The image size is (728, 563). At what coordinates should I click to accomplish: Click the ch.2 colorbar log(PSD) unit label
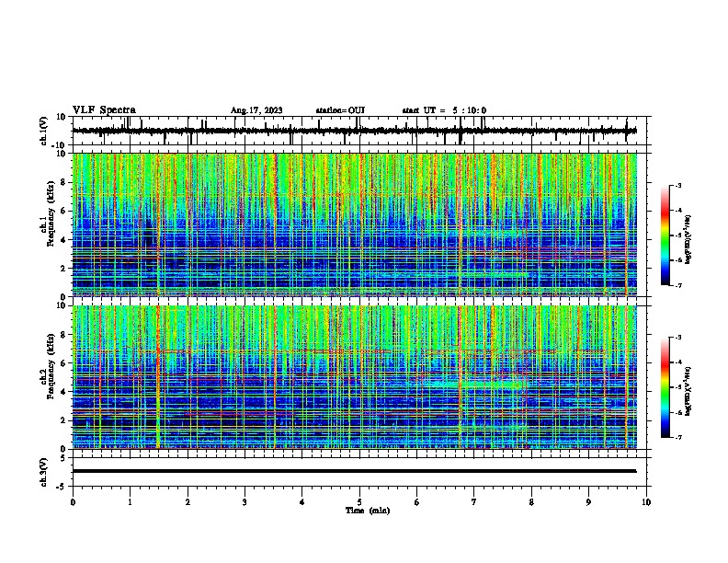pos(688,391)
